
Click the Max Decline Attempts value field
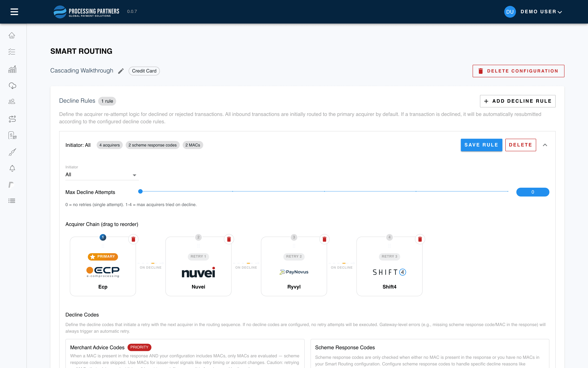533,192
